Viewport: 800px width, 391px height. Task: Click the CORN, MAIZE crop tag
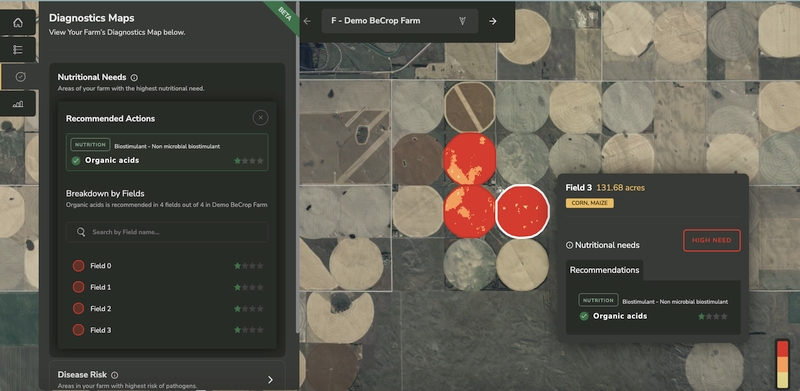point(589,203)
